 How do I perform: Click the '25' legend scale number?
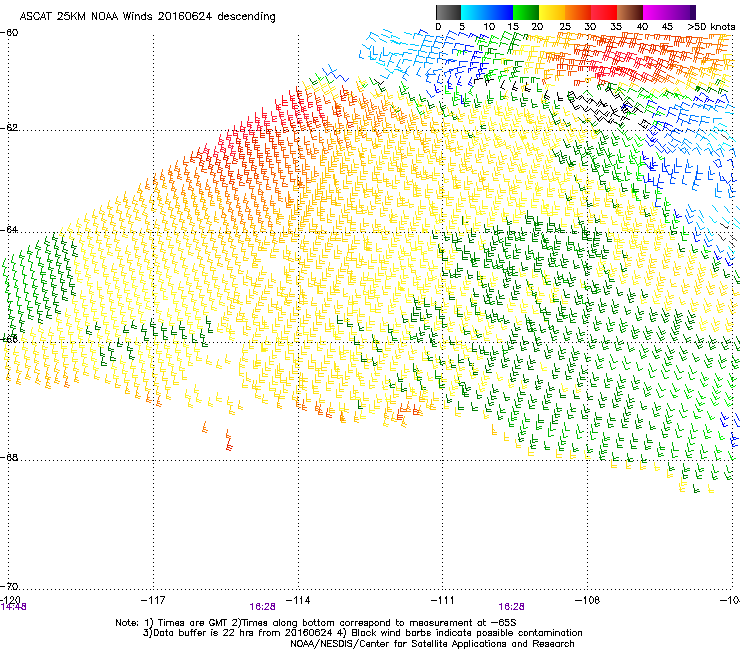[x=565, y=27]
